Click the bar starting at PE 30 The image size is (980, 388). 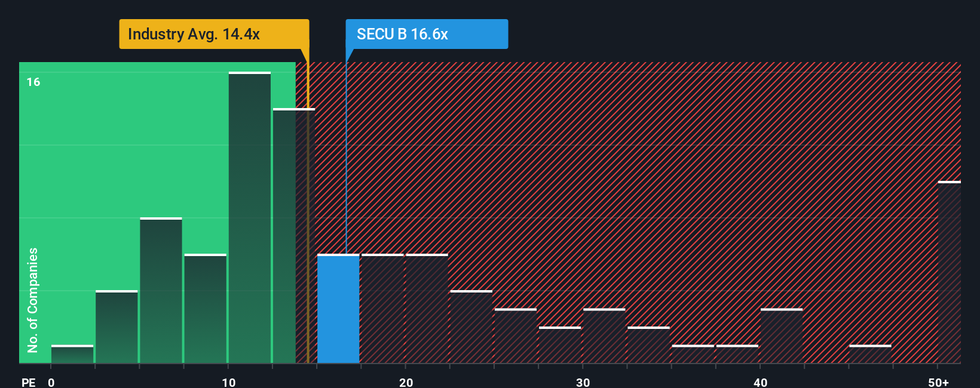coord(604,336)
